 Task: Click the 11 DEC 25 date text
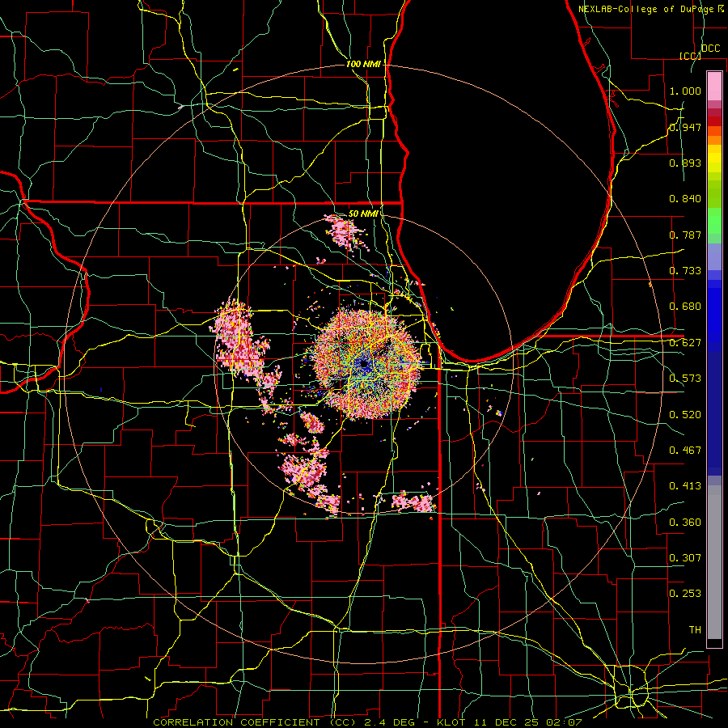(x=506, y=722)
